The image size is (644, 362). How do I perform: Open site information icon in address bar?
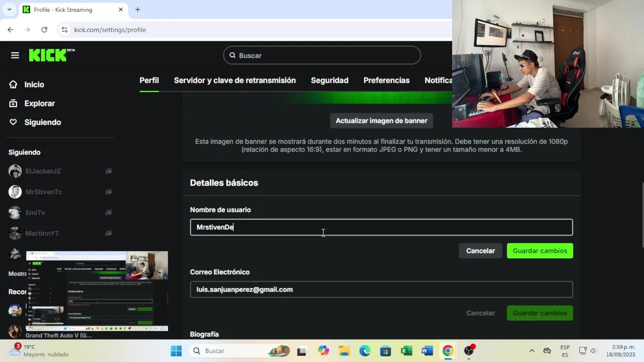pyautogui.click(x=64, y=30)
